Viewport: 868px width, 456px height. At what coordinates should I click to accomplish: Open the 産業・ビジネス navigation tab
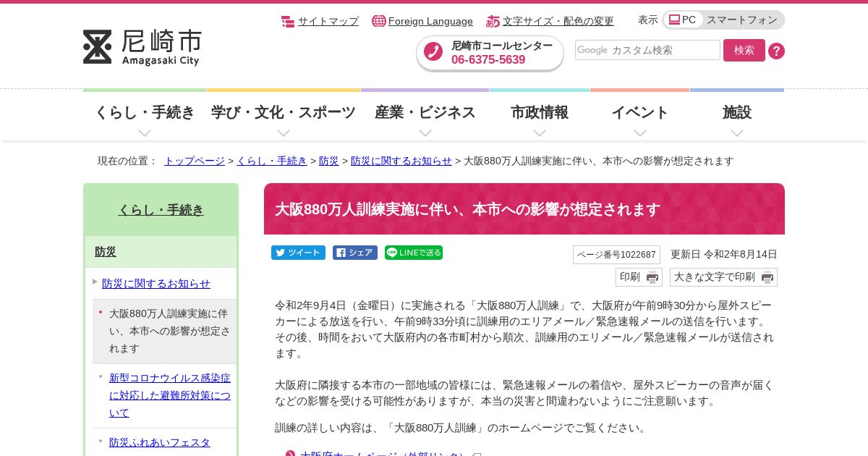425,114
